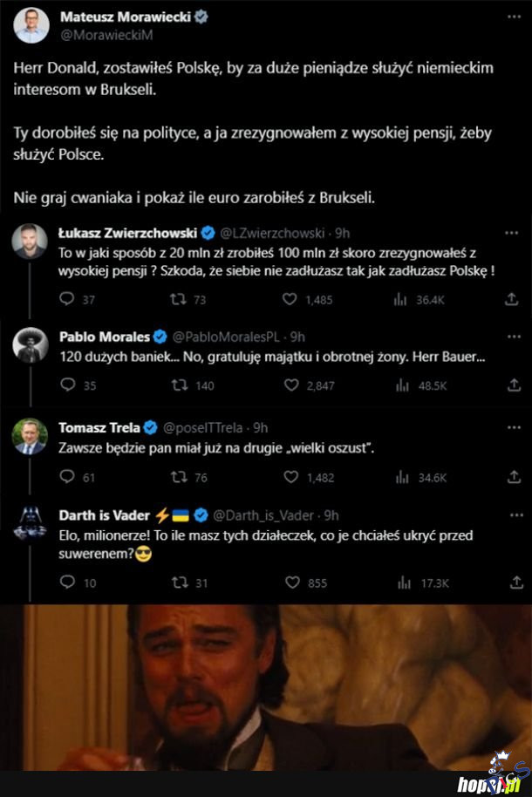Click Mateusz Morawiecki's profile avatar
Image resolution: width=532 pixels, height=797 pixels.
[x=31, y=25]
